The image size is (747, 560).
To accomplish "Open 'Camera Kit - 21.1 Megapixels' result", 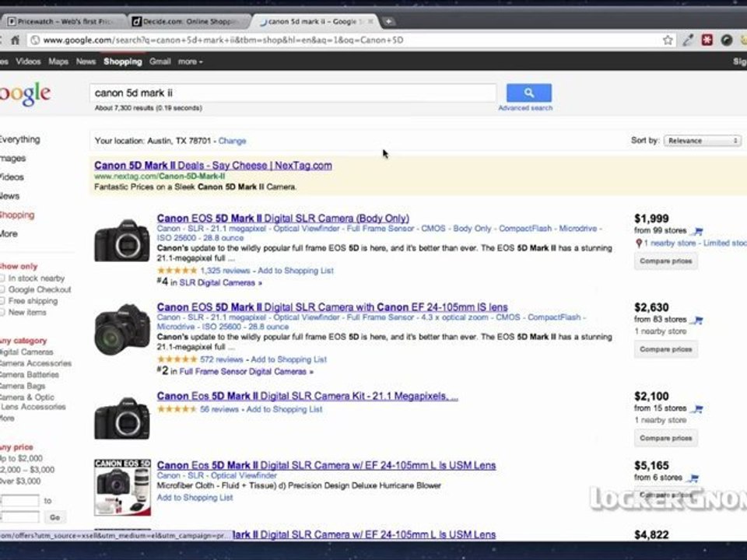I will coord(307,396).
